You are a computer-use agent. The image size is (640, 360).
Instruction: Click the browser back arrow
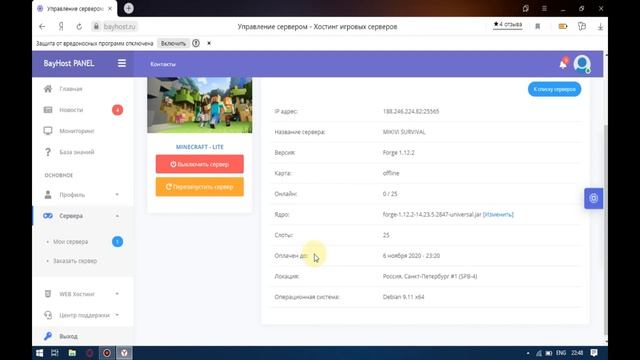tap(42, 27)
